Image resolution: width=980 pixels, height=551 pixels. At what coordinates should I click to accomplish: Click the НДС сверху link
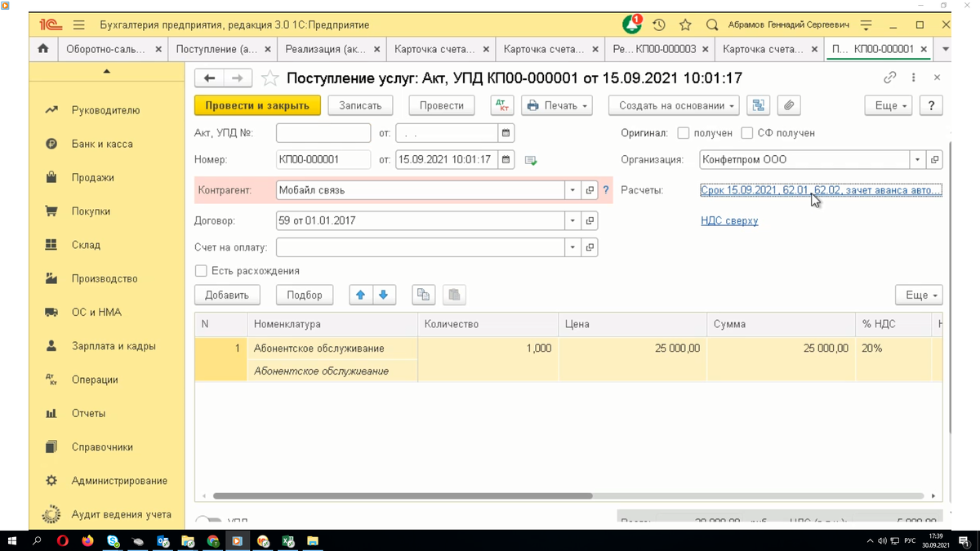point(729,220)
